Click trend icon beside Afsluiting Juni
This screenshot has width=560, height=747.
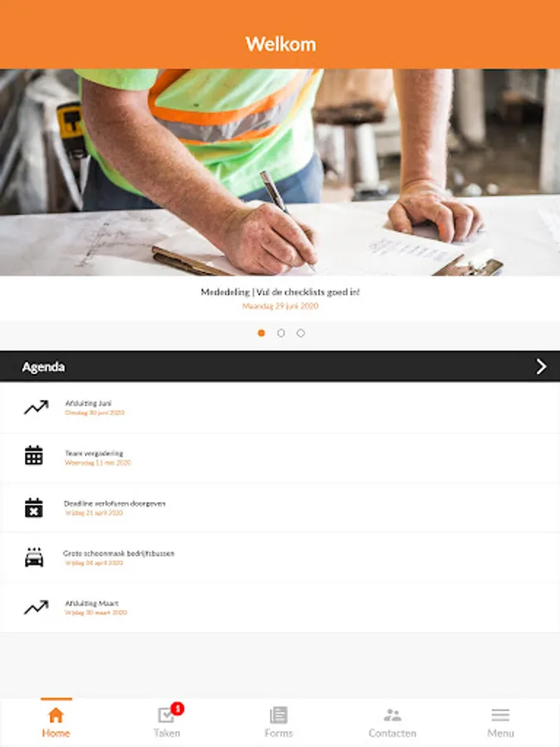tap(37, 408)
